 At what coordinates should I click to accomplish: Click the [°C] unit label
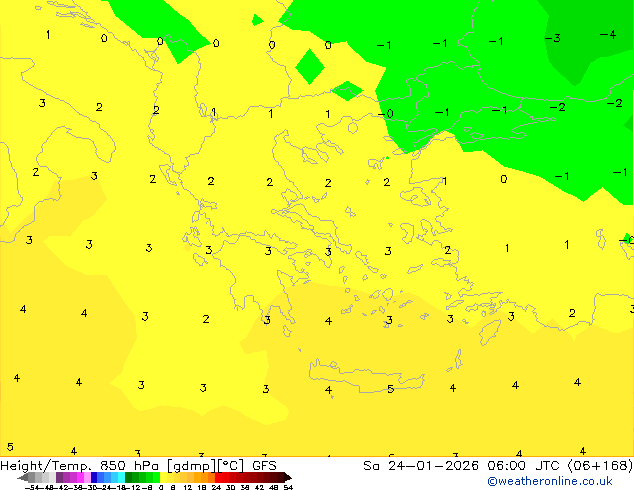231,466
